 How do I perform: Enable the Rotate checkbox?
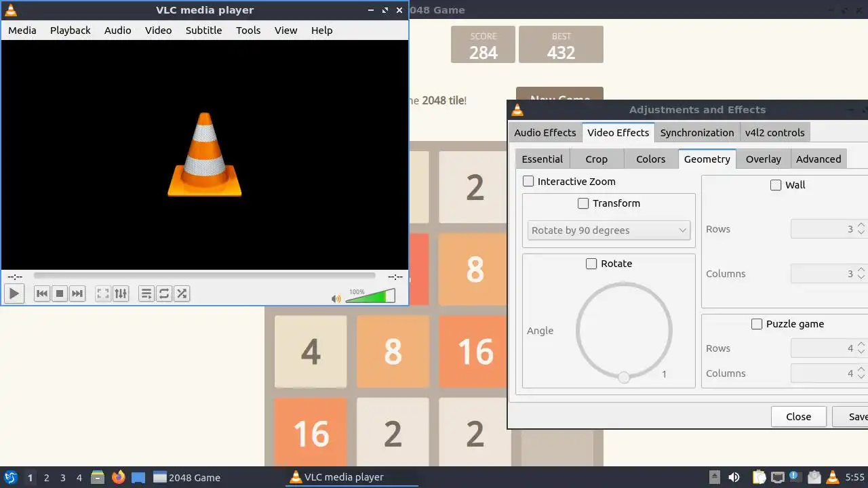click(x=591, y=264)
